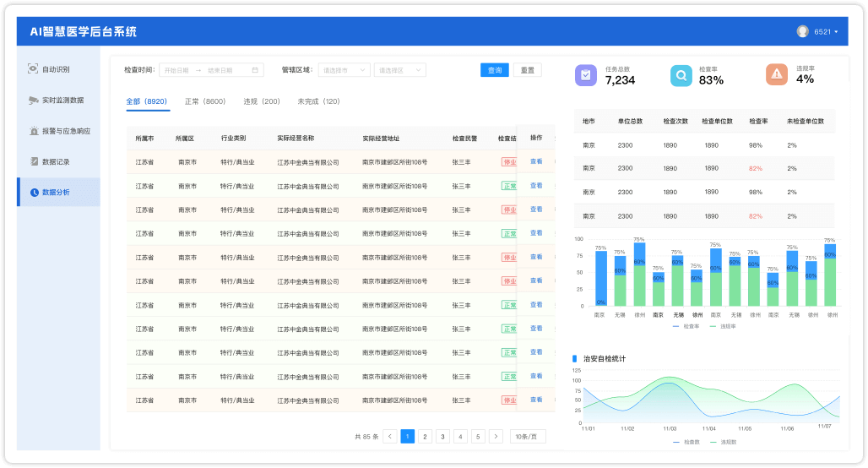Go to previous page arrow
Image resolution: width=868 pixels, height=468 pixels.
point(390,437)
